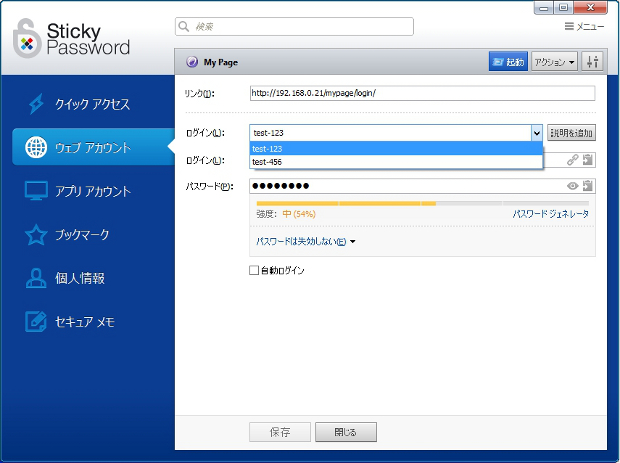
Task: Open ブックマーク in sidebar
Action: (x=82, y=234)
